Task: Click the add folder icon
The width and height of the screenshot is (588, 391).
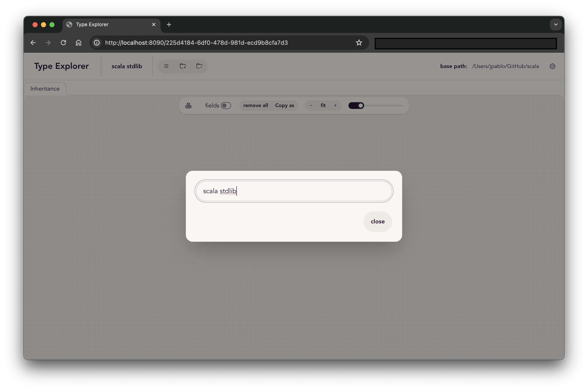Action: point(183,66)
